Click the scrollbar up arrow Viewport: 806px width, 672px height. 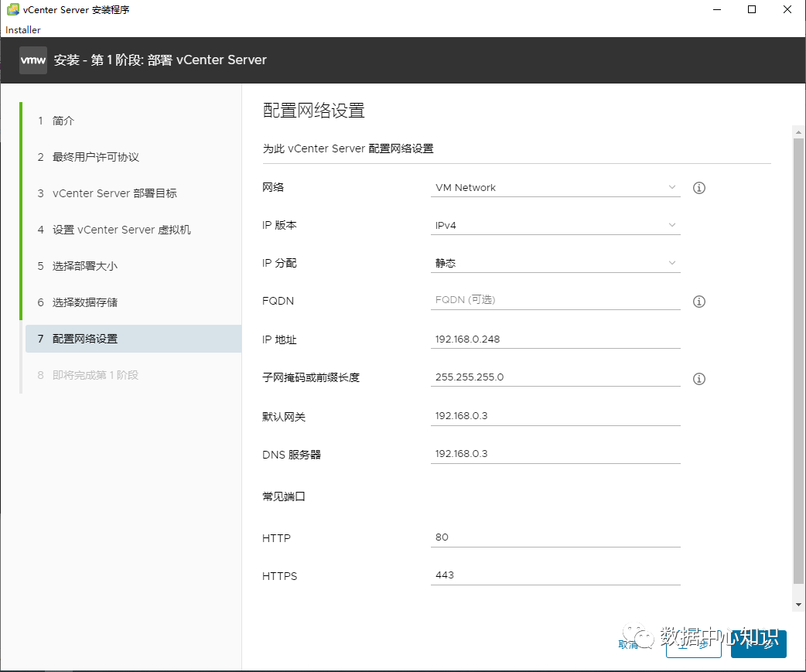[798, 132]
